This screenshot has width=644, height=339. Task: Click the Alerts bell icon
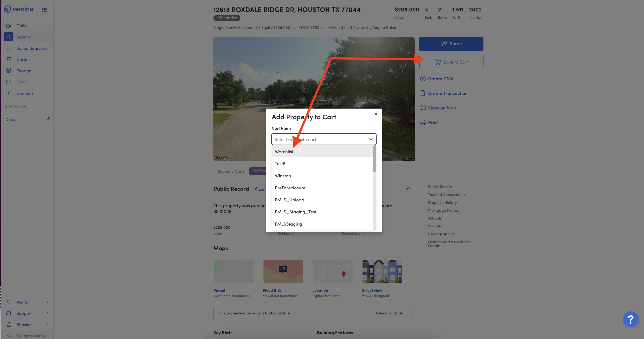point(8,302)
